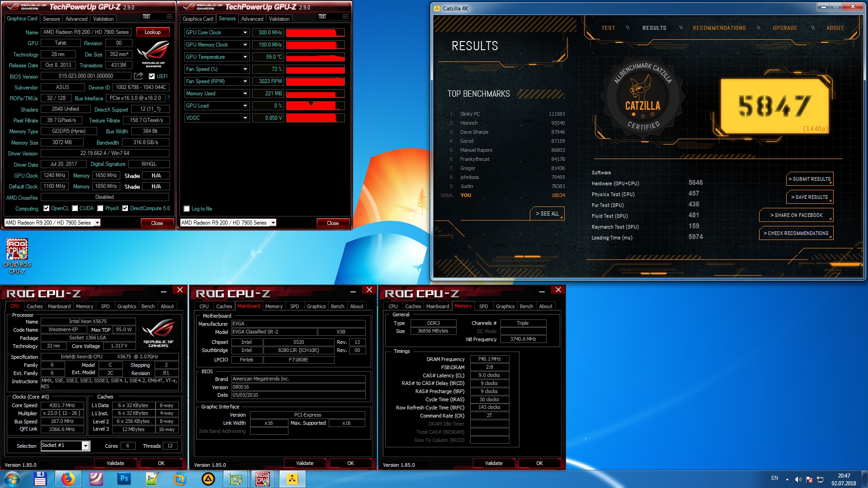Open the orange window-frame taskbar application
Viewport: 868px width, 488px height.
click(x=180, y=479)
